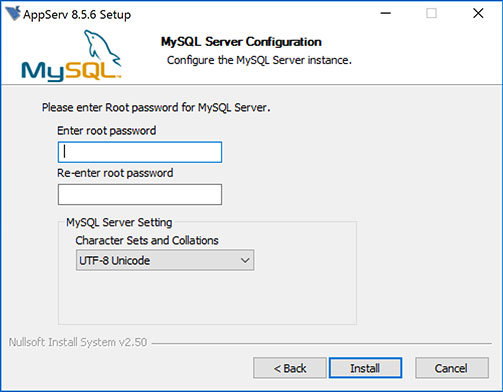This screenshot has height=392, width=503.
Task: Minimize the AppServ Setup window
Action: [386, 13]
